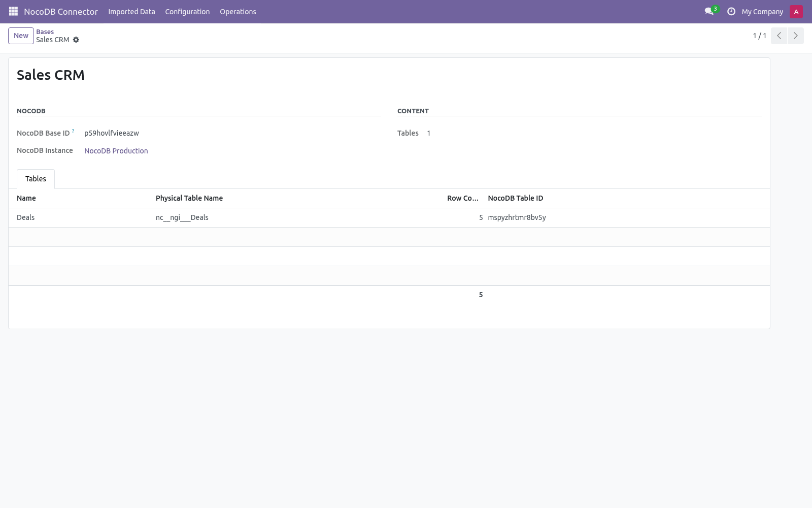812x508 pixels.
Task: Select the Tables tab
Action: pyautogui.click(x=36, y=179)
